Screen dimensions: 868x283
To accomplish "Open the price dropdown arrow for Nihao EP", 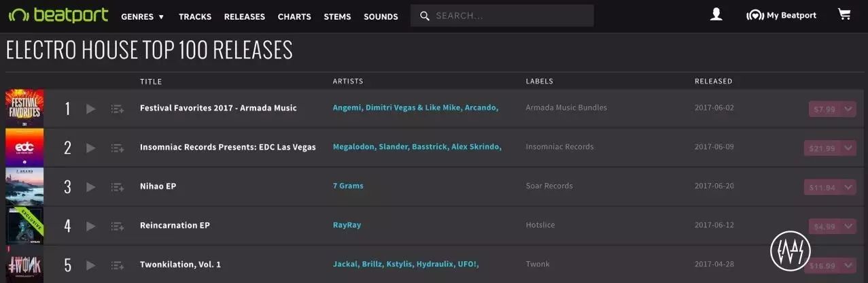I will tap(848, 187).
